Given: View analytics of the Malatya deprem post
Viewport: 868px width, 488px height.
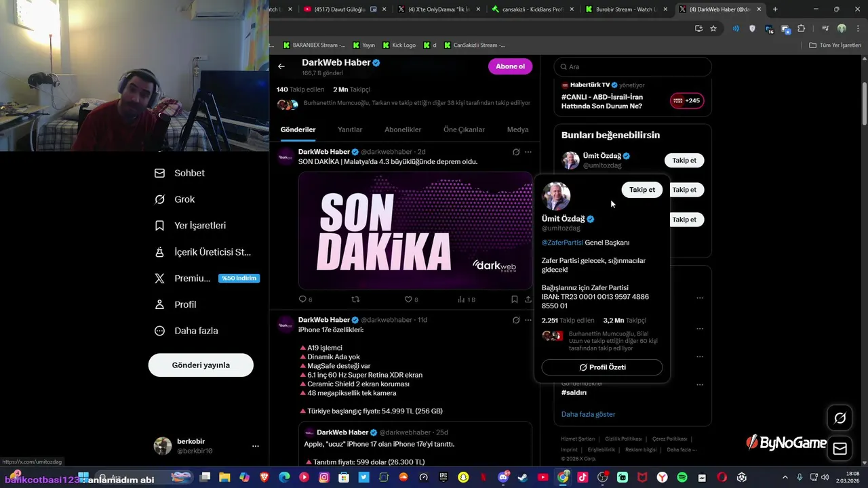Looking at the screenshot, I should 467,300.
